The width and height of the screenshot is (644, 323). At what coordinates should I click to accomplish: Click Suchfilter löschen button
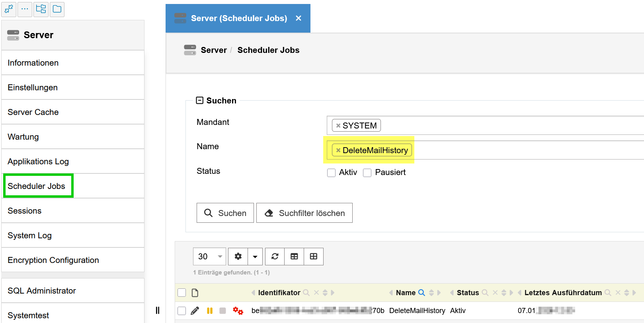click(x=304, y=213)
